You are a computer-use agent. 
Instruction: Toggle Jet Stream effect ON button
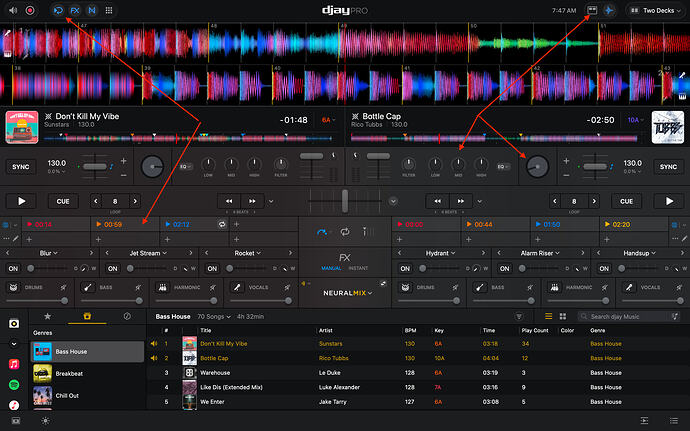pos(113,268)
